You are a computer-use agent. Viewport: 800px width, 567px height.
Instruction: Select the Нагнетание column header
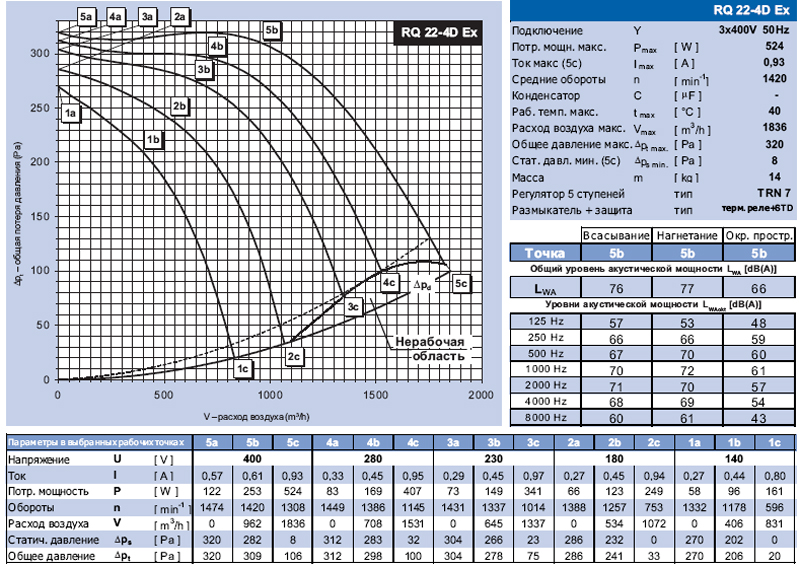[688, 236]
